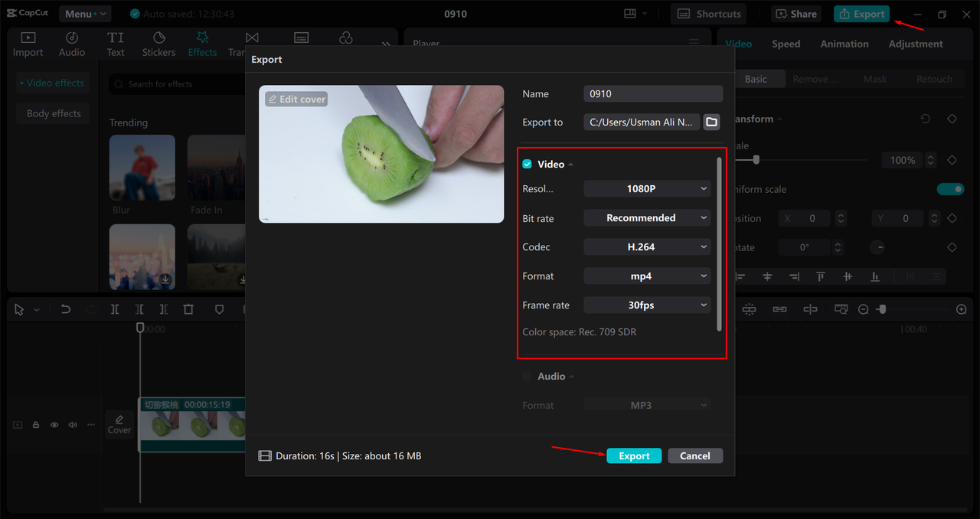
Task: Click the timeline zoom-to-fit icon
Action: (x=841, y=309)
